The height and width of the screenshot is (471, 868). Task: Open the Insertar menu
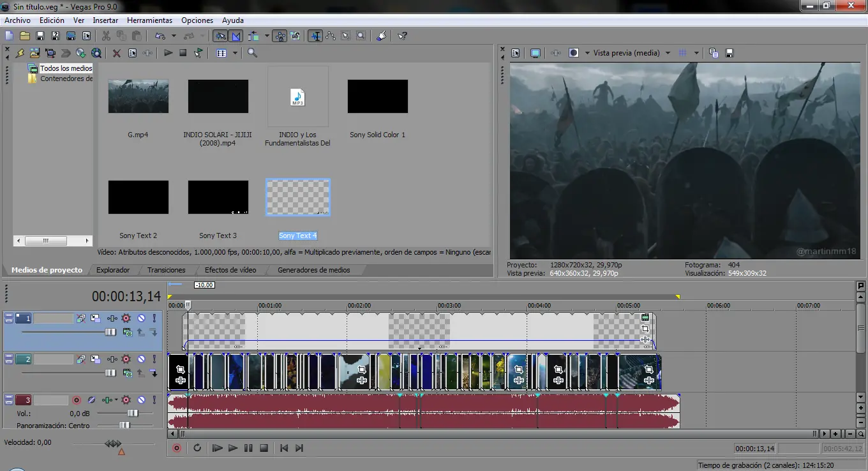point(105,20)
